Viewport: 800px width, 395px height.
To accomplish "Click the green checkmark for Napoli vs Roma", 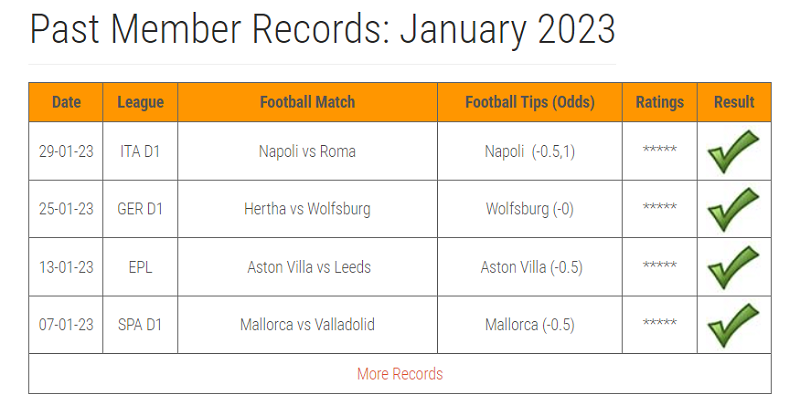I will [733, 152].
